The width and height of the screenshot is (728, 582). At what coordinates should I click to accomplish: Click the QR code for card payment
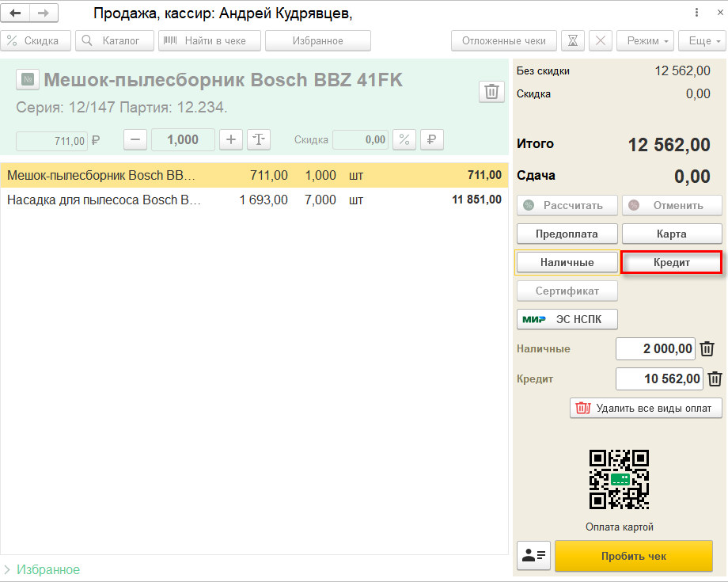pyautogui.click(x=619, y=479)
